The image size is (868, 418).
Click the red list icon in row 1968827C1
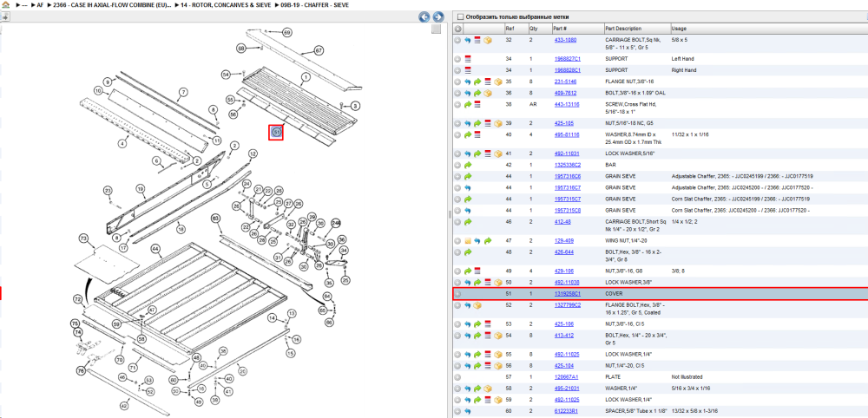(x=468, y=59)
